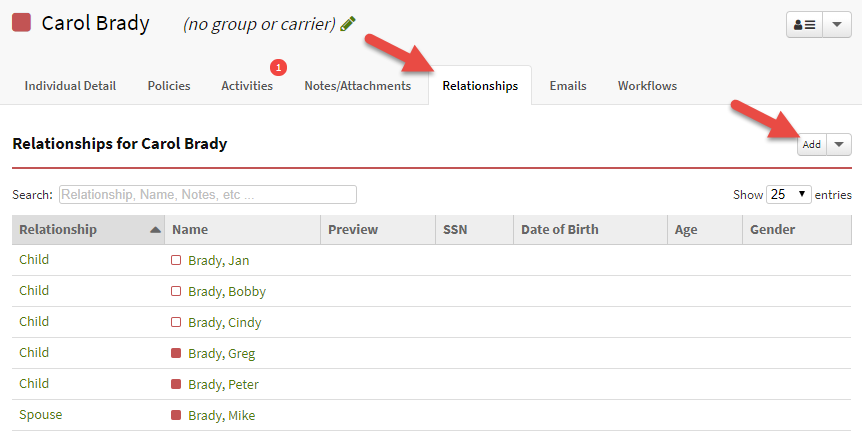The image size is (862, 440).
Task: Click the filled red square beside Brady, Peter
Action: coord(176,384)
